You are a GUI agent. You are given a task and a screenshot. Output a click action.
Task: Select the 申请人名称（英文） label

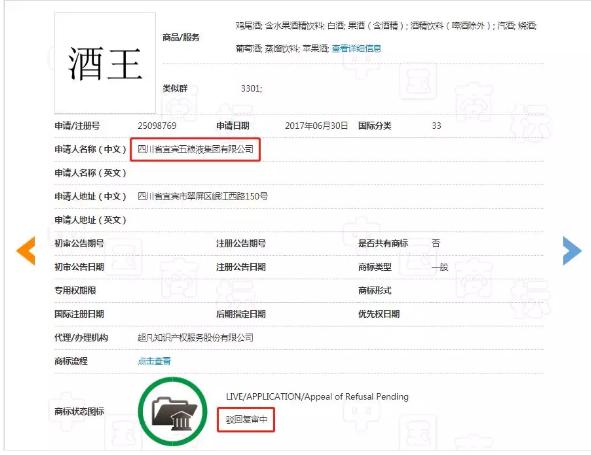pyautogui.click(x=90, y=173)
